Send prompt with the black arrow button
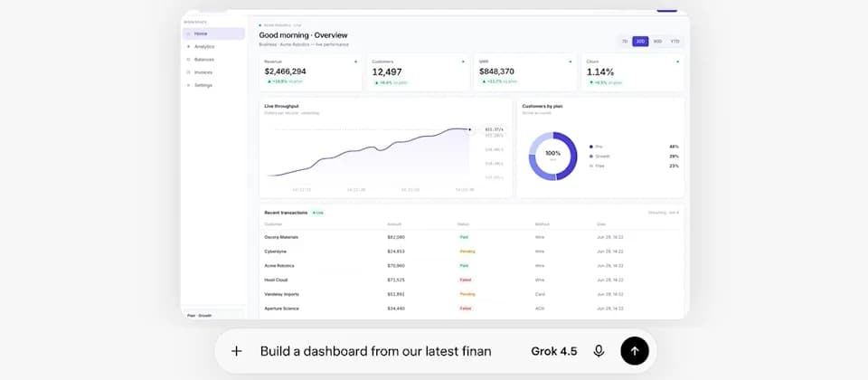This screenshot has width=868, height=380. 635,351
